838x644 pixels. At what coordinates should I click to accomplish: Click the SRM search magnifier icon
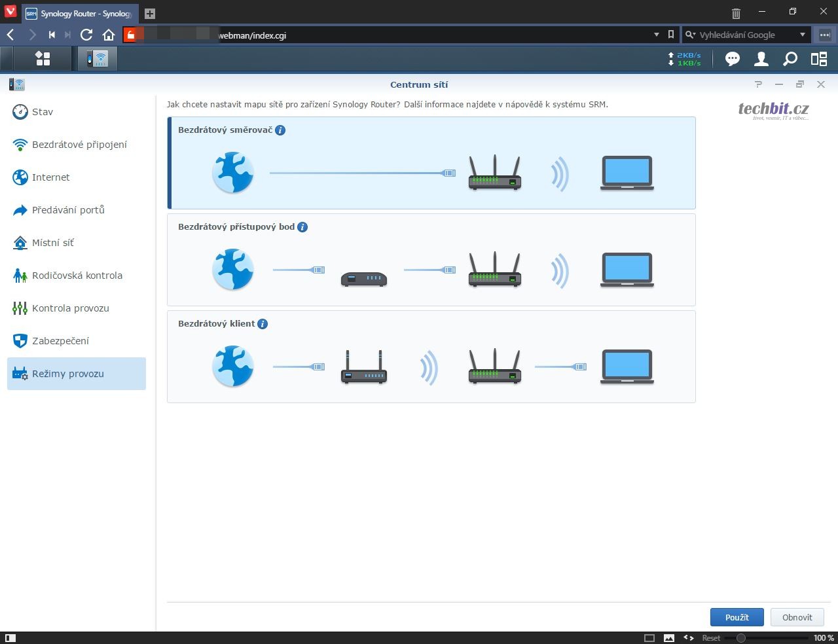click(790, 59)
